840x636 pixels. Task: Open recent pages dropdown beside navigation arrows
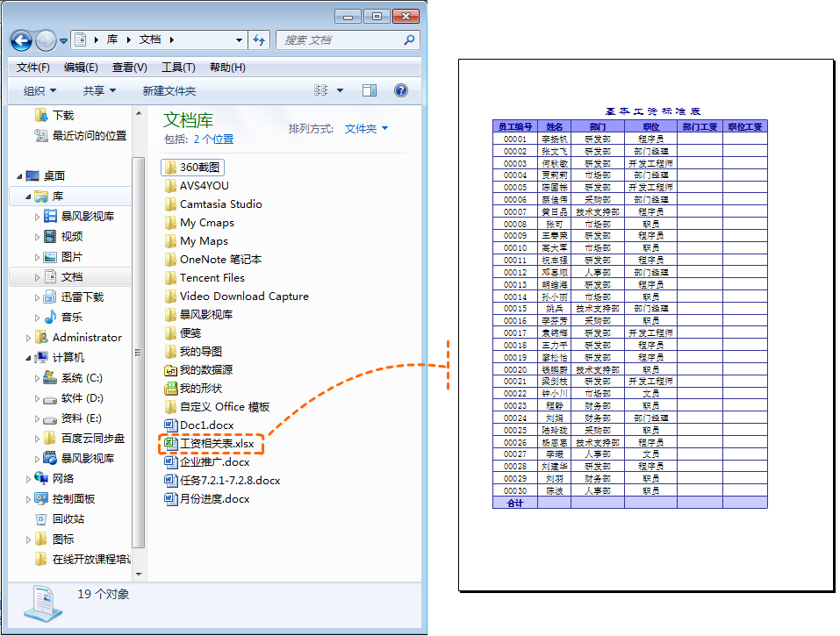pyautogui.click(x=64, y=40)
